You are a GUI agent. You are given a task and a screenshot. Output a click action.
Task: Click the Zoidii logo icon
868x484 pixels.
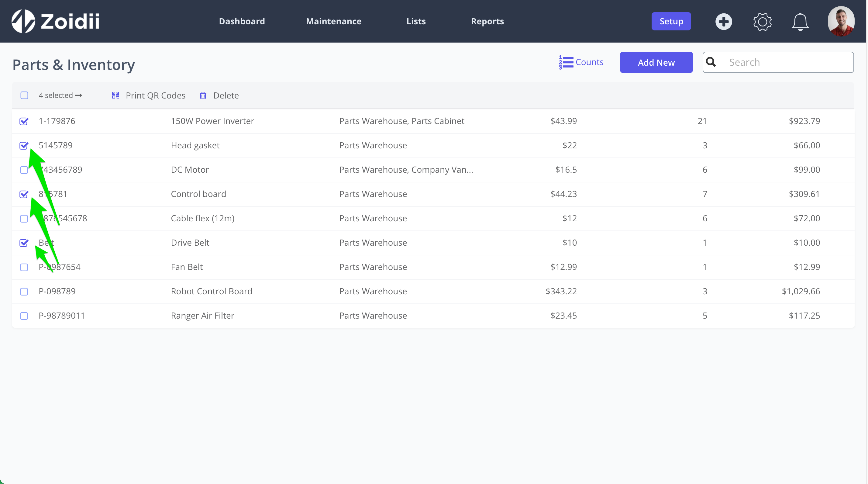coord(23,21)
